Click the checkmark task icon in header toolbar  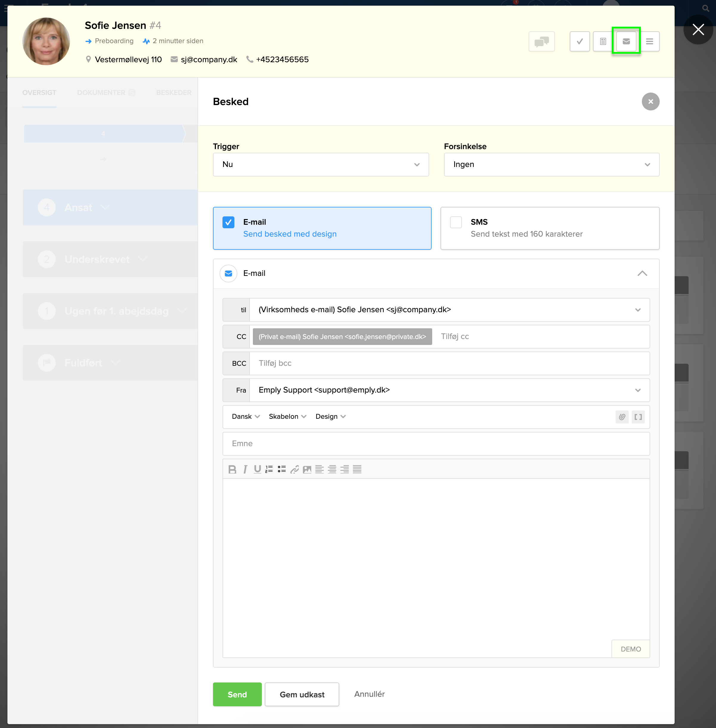pos(580,41)
